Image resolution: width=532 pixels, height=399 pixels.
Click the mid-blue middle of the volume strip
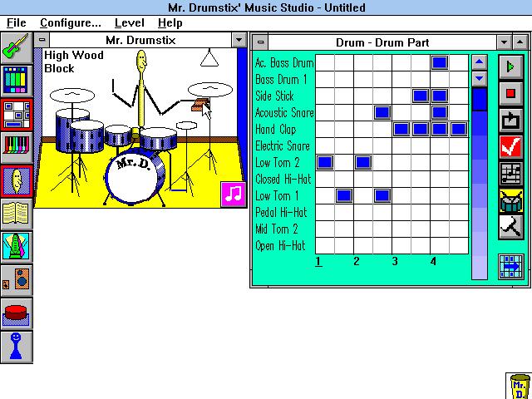[x=480, y=171]
